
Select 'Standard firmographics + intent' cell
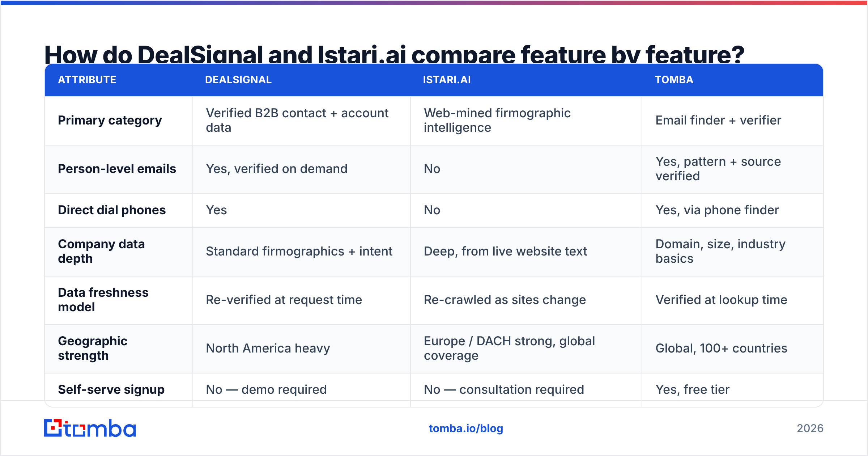pos(299,251)
